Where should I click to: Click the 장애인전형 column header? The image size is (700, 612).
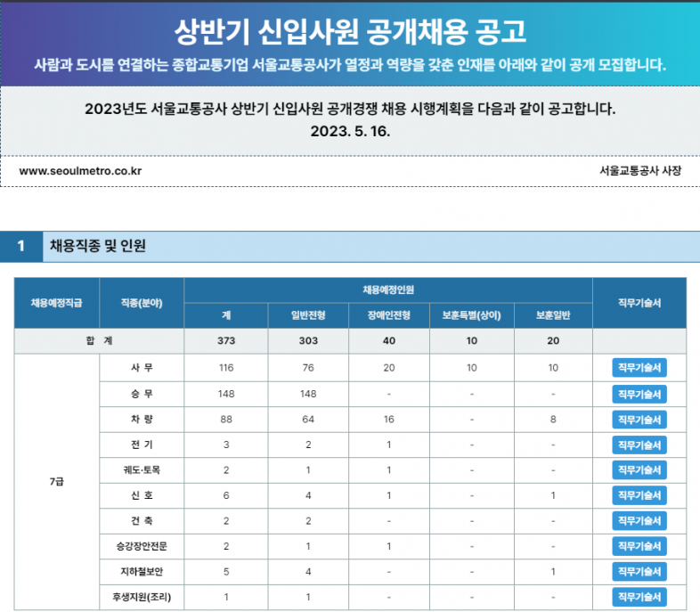pyautogui.click(x=389, y=315)
